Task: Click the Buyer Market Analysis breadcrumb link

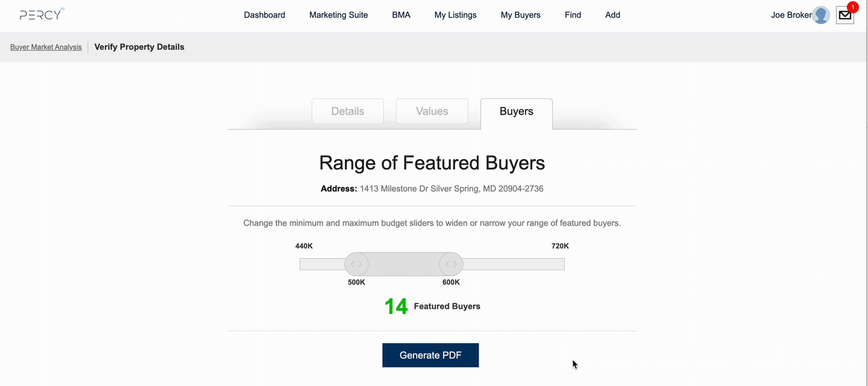Action: (x=46, y=47)
